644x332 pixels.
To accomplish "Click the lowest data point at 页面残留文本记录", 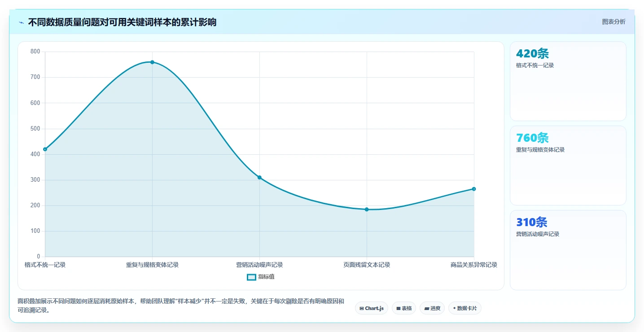I will pyautogui.click(x=367, y=210).
